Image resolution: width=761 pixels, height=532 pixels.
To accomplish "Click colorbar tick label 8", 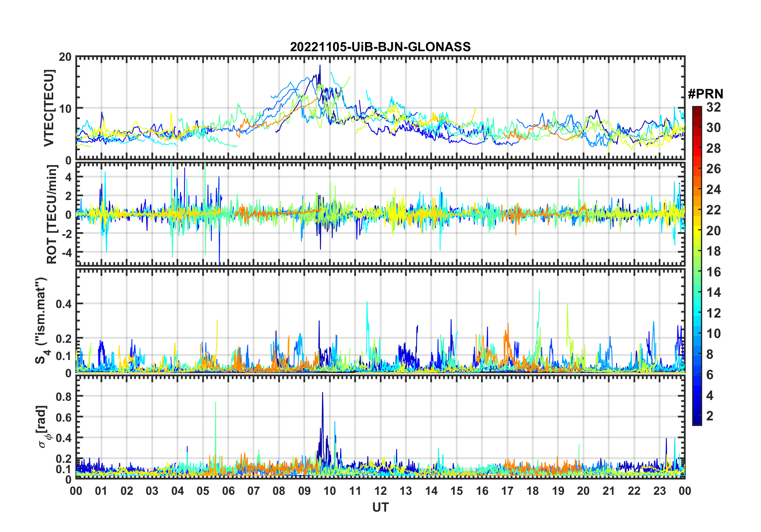I will tap(710, 354).
